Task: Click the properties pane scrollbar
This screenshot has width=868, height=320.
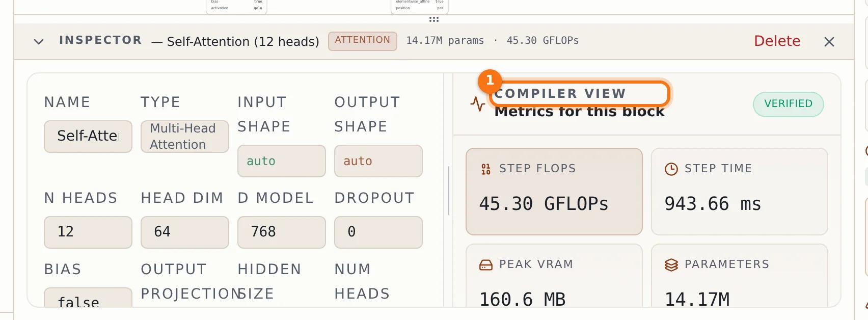Action: pyautogui.click(x=448, y=191)
